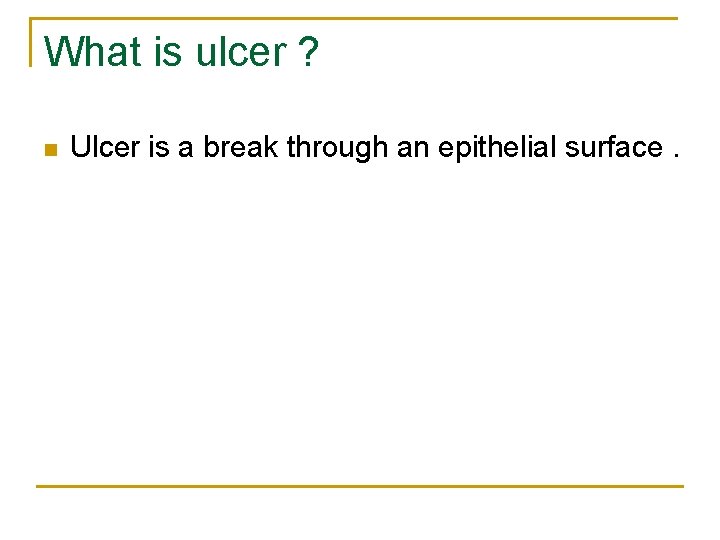Click the word "Ulcer" starting the bullet
The width and height of the screenshot is (720, 540).
pyautogui.click(x=105, y=147)
